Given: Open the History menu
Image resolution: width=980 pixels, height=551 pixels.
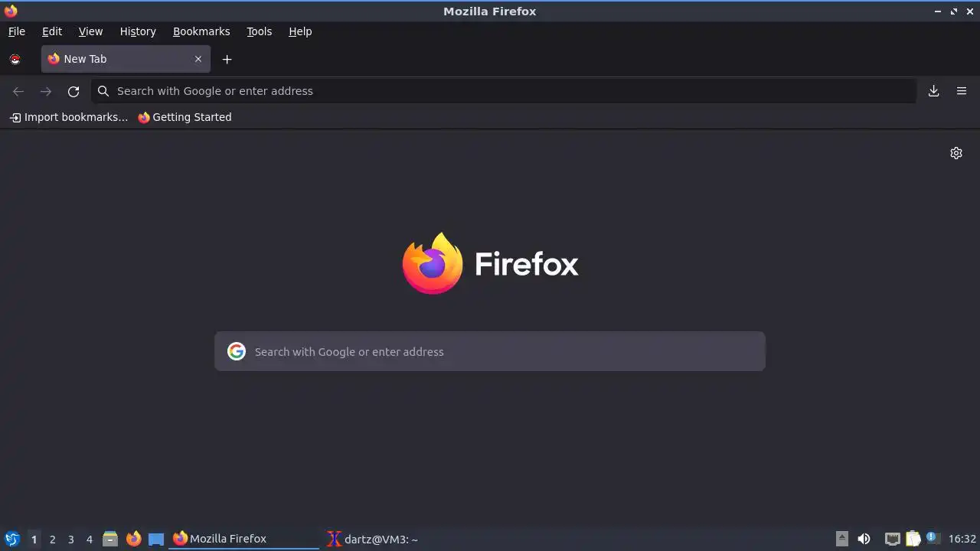Looking at the screenshot, I should (x=138, y=31).
